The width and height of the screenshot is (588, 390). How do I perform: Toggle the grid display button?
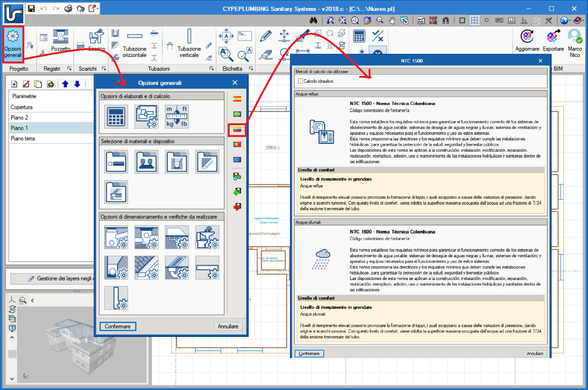[474, 20]
